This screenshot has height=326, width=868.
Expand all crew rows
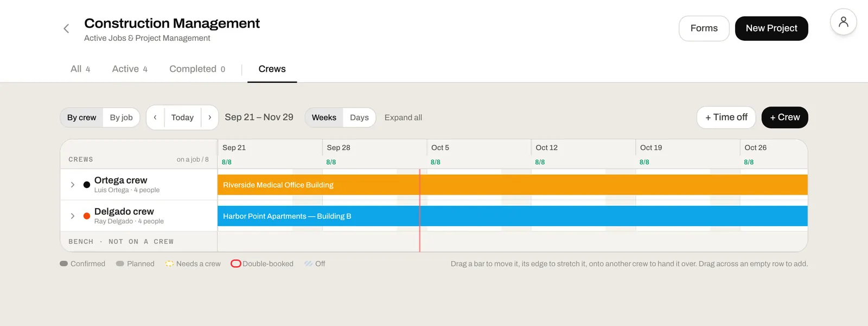tap(403, 117)
